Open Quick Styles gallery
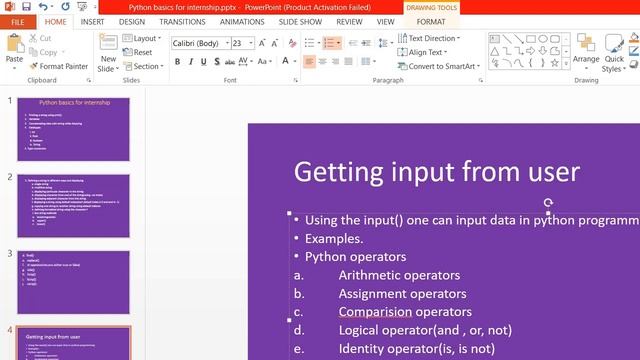Viewport: 640px width, 360px height. pyautogui.click(x=614, y=53)
